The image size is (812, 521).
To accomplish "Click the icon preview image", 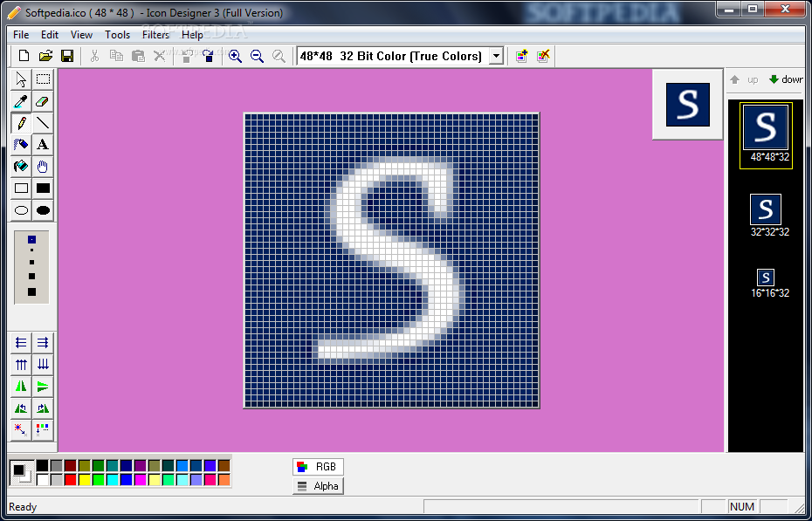I will (688, 105).
